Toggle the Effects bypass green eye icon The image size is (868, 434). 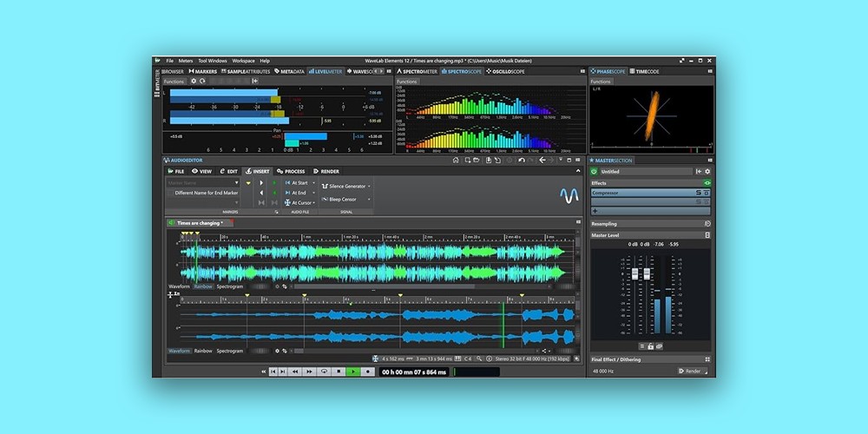[707, 183]
